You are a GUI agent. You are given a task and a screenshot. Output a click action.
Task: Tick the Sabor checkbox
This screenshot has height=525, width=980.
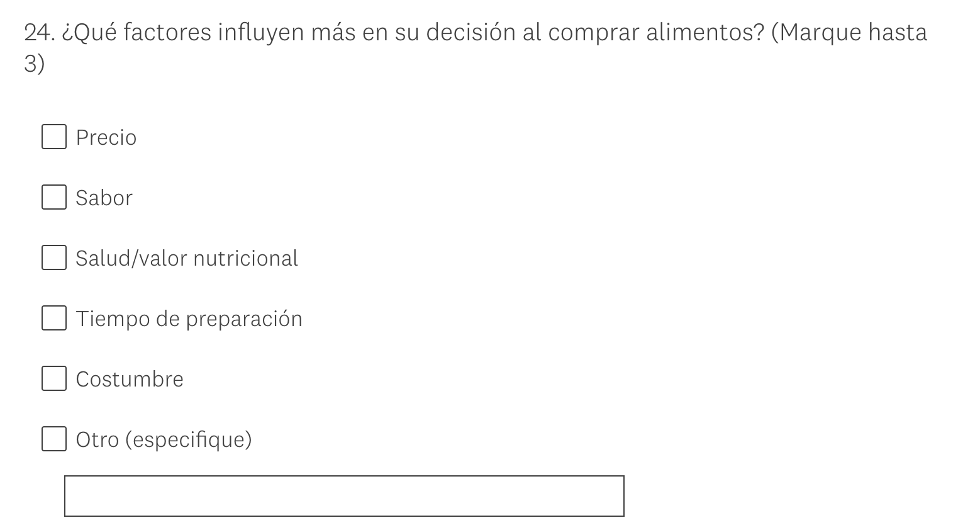pos(54,198)
